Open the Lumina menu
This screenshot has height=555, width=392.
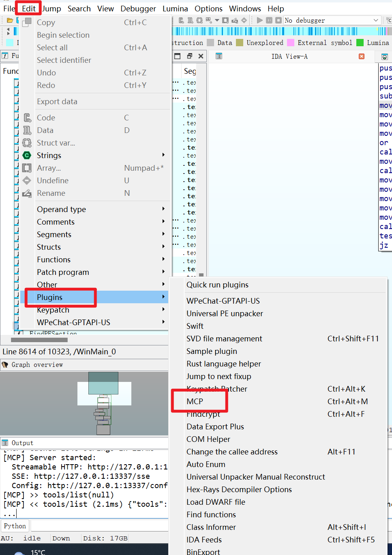(175, 9)
